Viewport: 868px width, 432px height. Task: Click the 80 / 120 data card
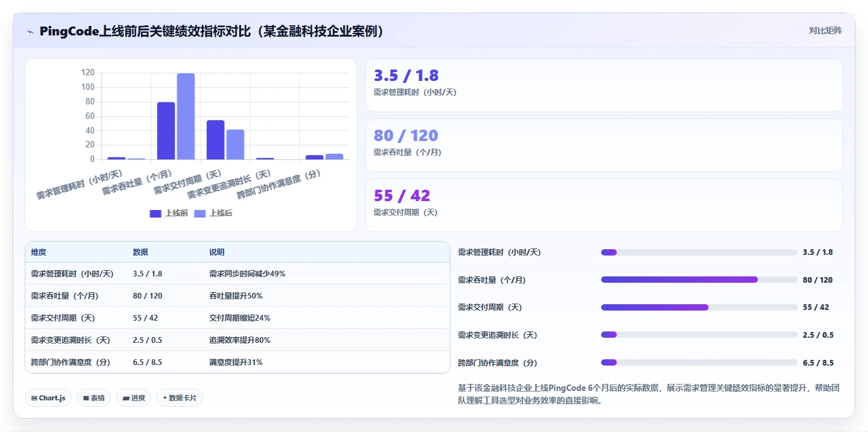pyautogui.click(x=604, y=145)
